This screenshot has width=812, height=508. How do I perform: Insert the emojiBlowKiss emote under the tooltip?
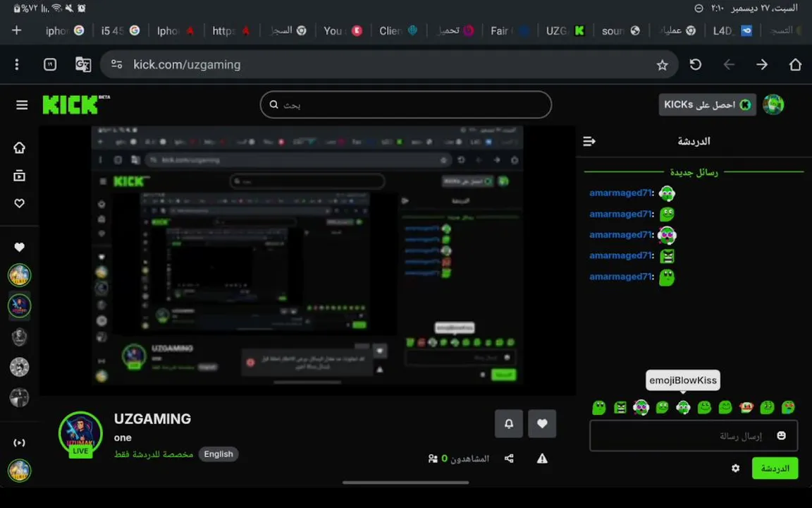(683, 407)
